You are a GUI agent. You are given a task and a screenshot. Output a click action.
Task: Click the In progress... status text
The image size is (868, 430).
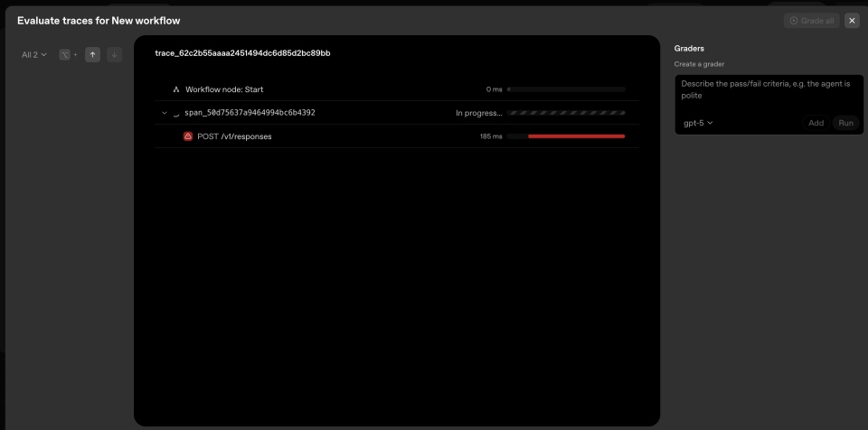(x=479, y=113)
